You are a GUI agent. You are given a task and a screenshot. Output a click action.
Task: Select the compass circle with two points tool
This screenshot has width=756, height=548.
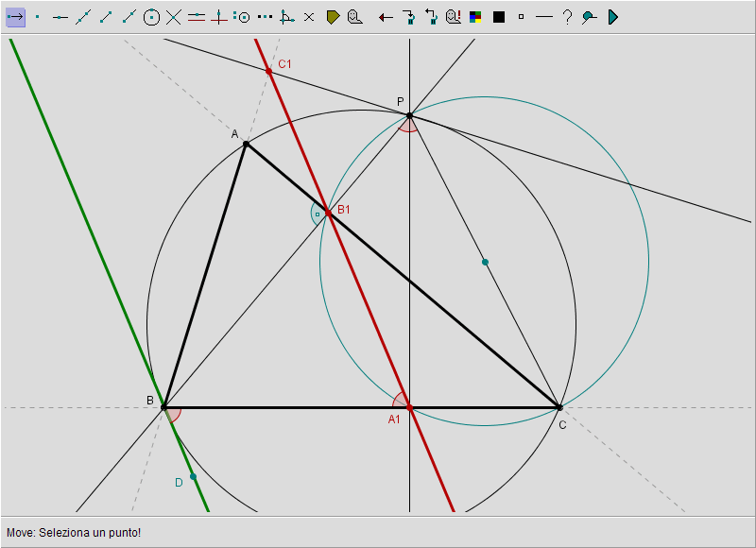tap(242, 17)
